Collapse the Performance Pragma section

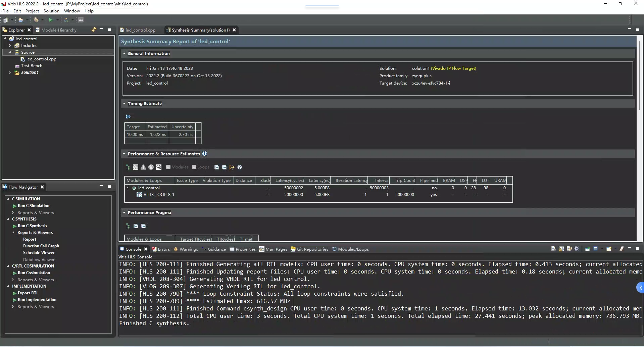124,212
